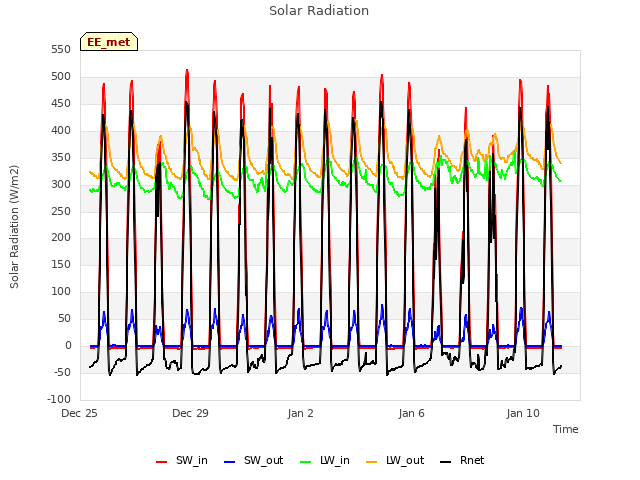Click the red SW_in legend color marker
Screen dimensions: 640x480
point(162,462)
